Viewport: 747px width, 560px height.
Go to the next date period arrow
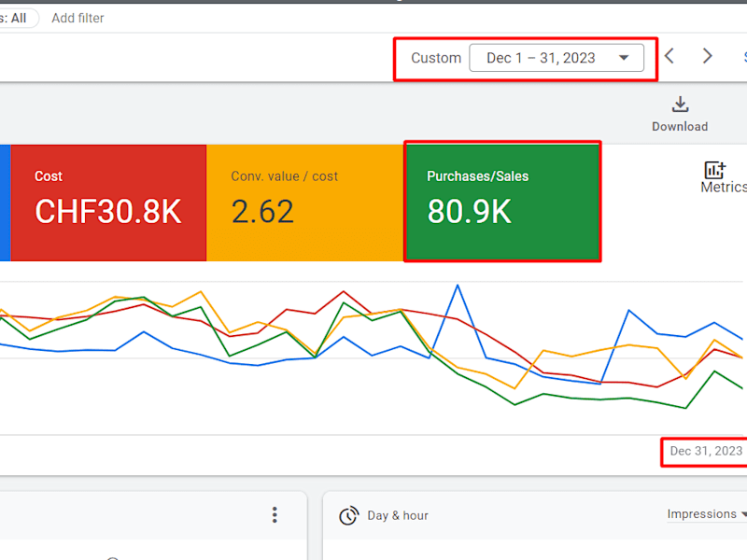tap(708, 56)
